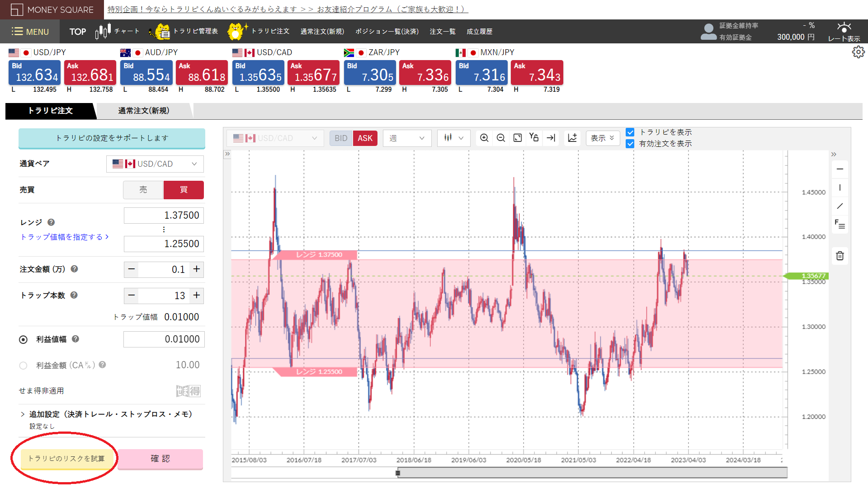
Task: Select trend line drawing tool
Action: (x=840, y=206)
